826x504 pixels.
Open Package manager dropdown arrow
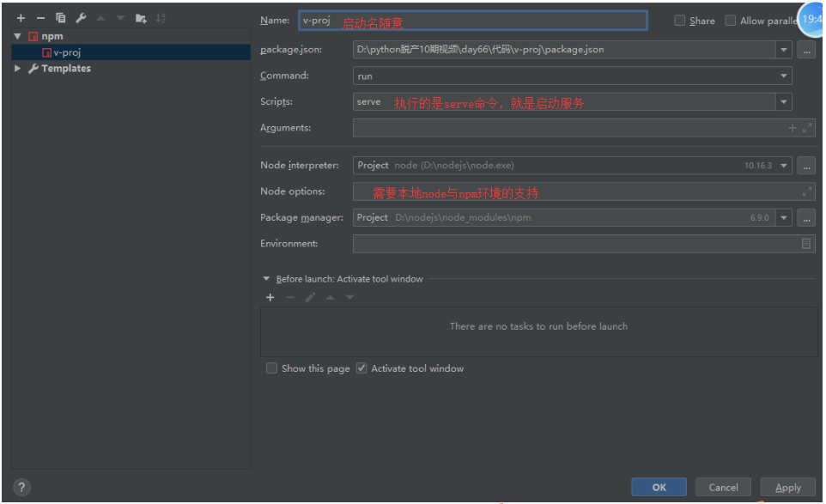784,217
